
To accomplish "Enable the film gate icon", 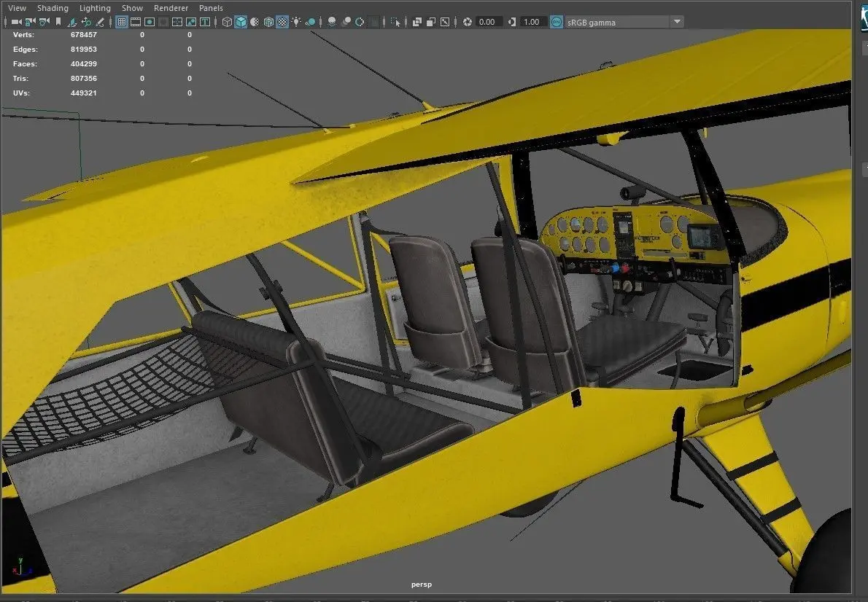I will pos(136,22).
